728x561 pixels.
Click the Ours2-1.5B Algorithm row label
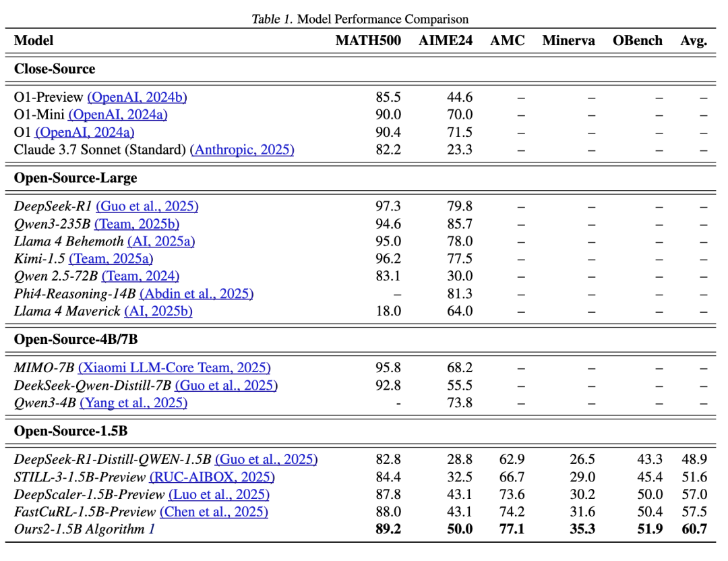pos(80,529)
